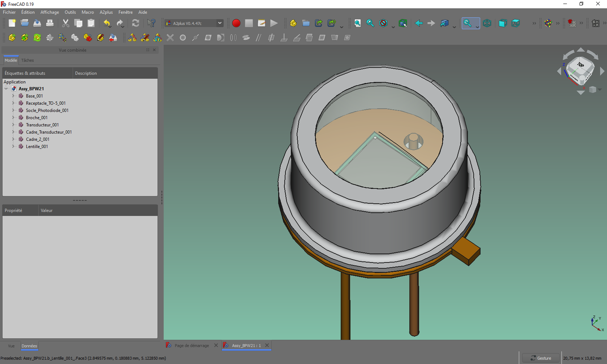Click the Gesture navigation style button

(541, 358)
